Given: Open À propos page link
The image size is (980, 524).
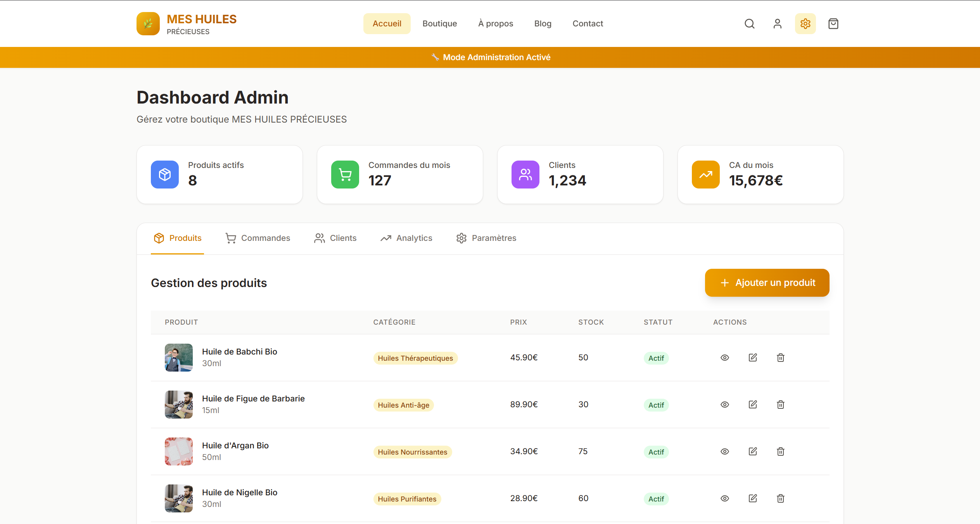Looking at the screenshot, I should 496,24.
